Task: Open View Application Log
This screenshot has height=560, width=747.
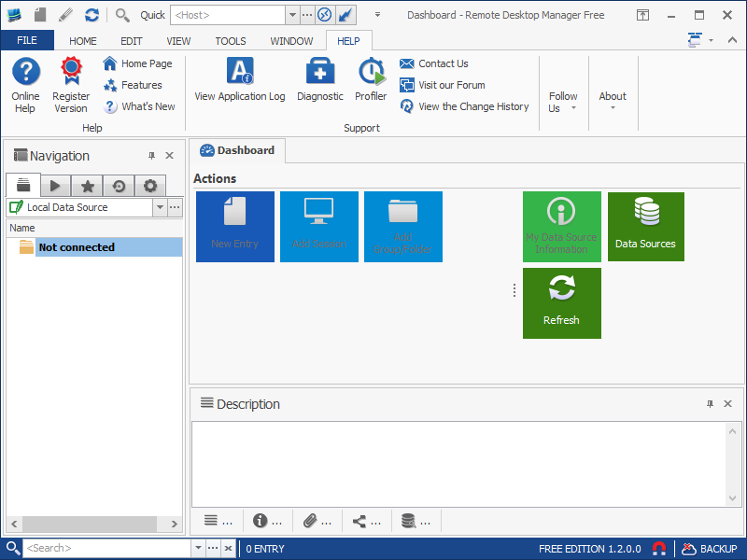Action: (240, 79)
